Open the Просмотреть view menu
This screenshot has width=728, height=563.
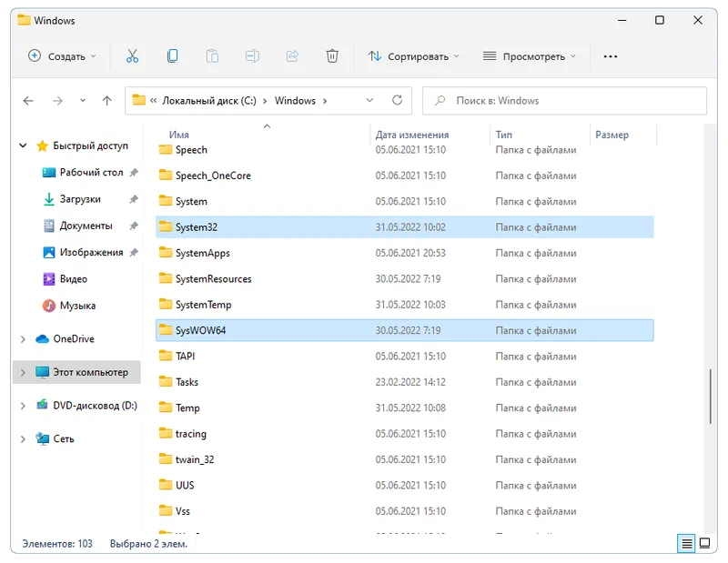click(529, 56)
